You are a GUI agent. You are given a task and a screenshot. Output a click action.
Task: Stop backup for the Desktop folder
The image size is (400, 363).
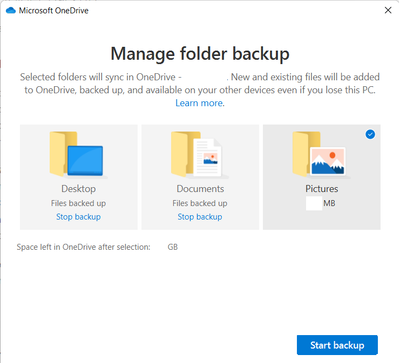click(x=78, y=217)
